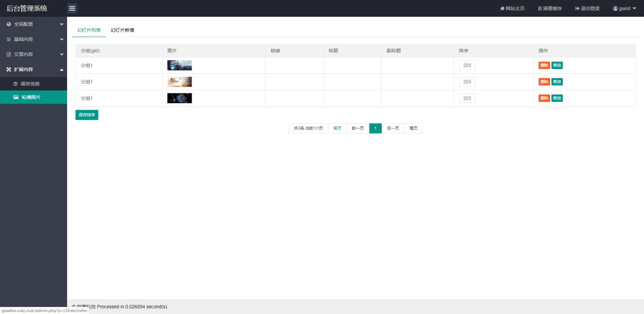Open the 全局配置 sidebar menu
The image size is (644, 314).
(34, 24)
